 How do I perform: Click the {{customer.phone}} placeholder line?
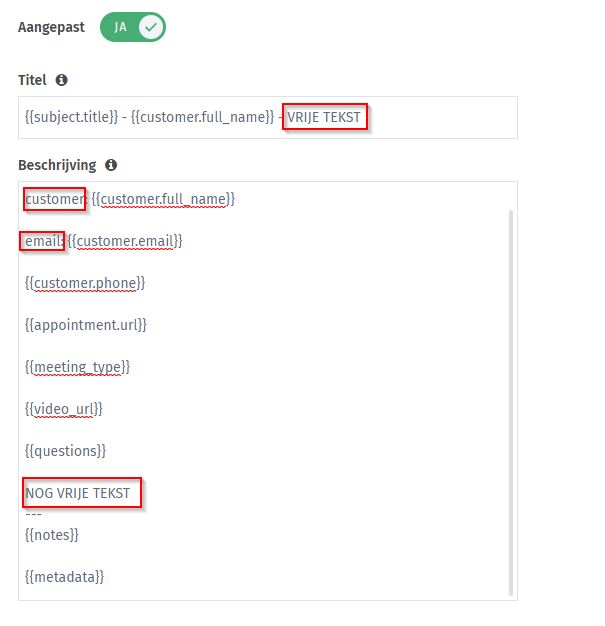coord(85,283)
